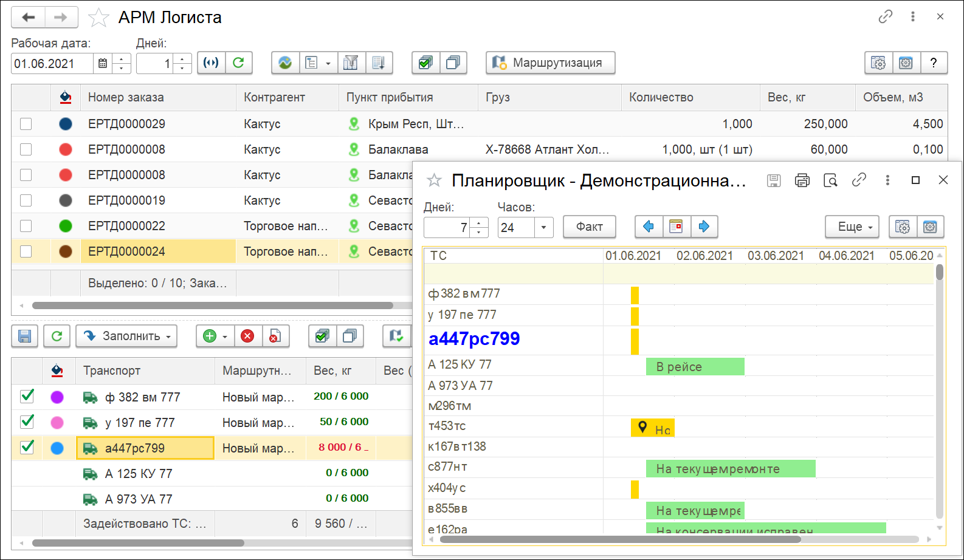
Task: Click the refresh icon next to the days field
Action: [x=239, y=63]
